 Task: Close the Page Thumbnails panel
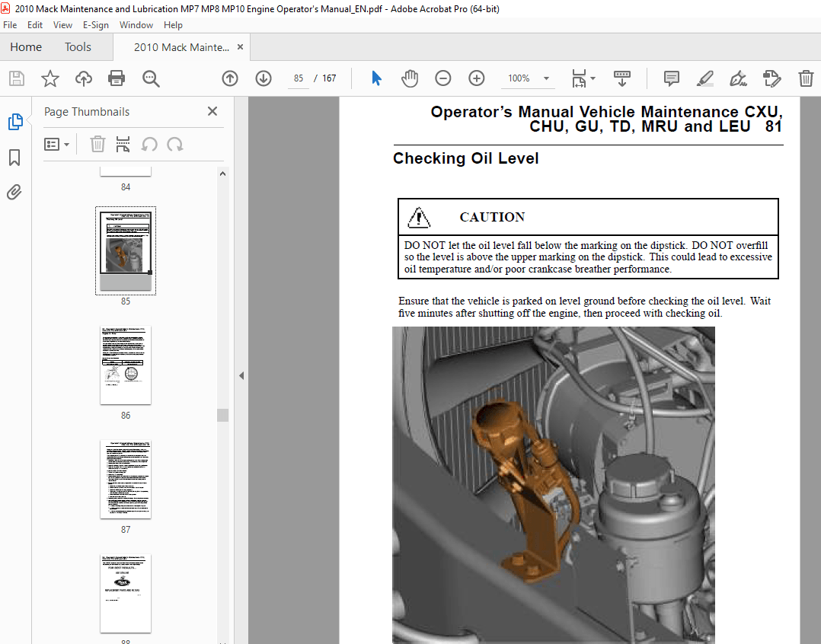[212, 111]
